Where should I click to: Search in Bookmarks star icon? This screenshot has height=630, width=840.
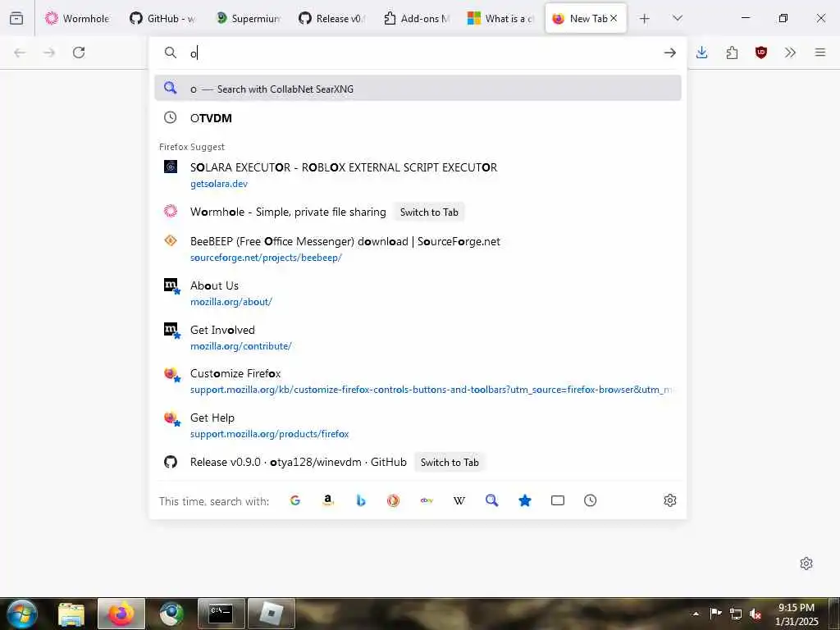525,500
